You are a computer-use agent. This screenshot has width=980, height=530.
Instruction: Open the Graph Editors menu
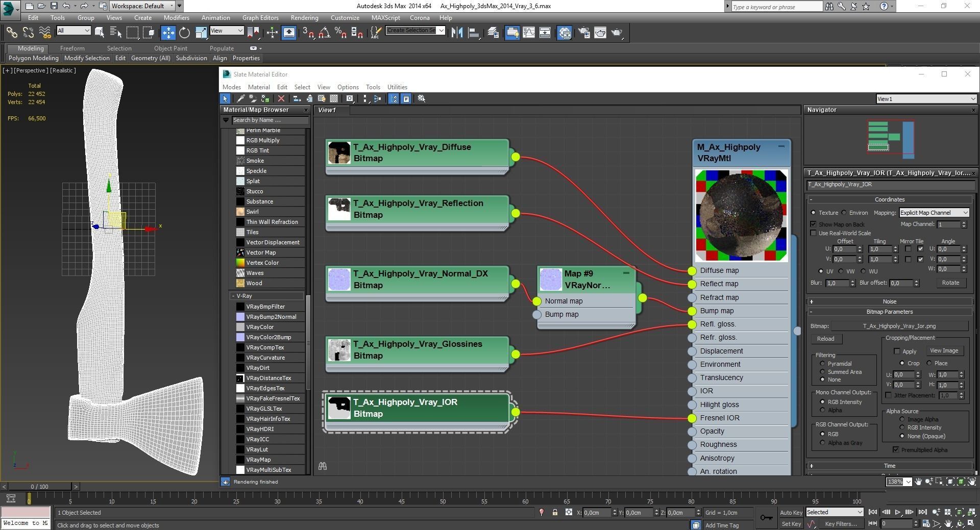(260, 18)
